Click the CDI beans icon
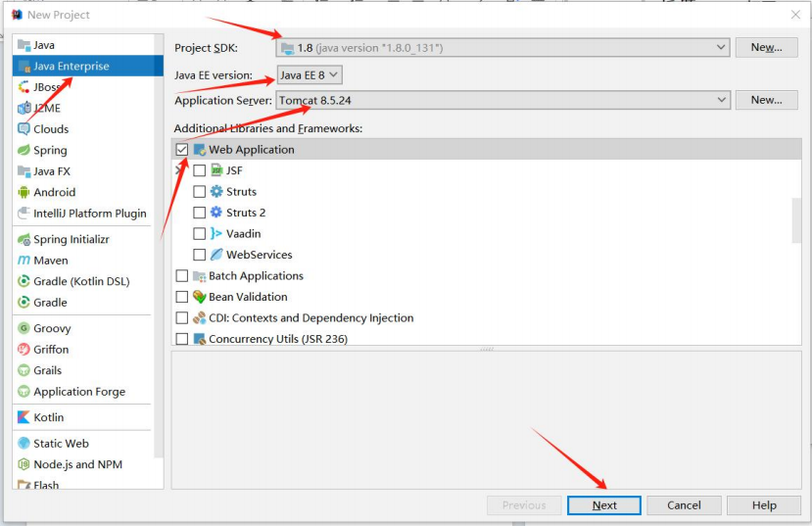This screenshot has height=526, width=812. click(200, 318)
